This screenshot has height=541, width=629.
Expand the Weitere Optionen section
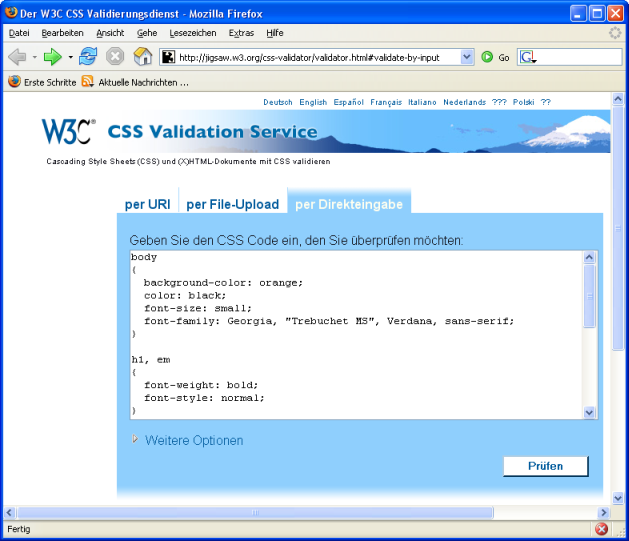(188, 440)
